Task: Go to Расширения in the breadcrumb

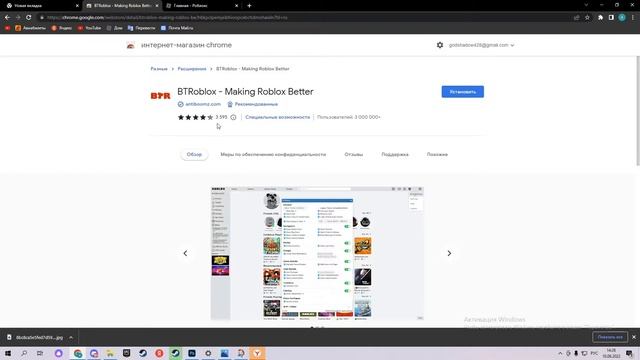Action: pos(192,69)
